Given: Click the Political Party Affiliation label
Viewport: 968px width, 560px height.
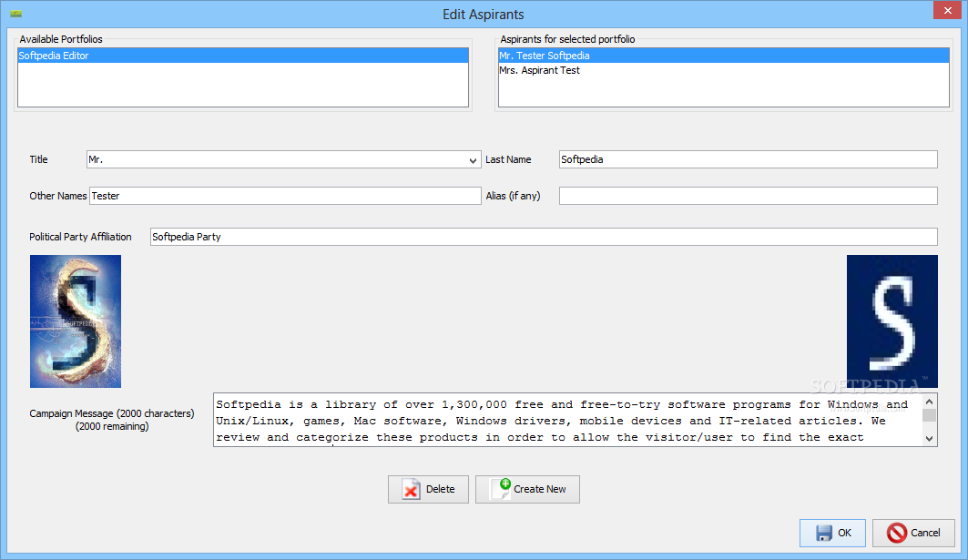Looking at the screenshot, I should point(80,237).
